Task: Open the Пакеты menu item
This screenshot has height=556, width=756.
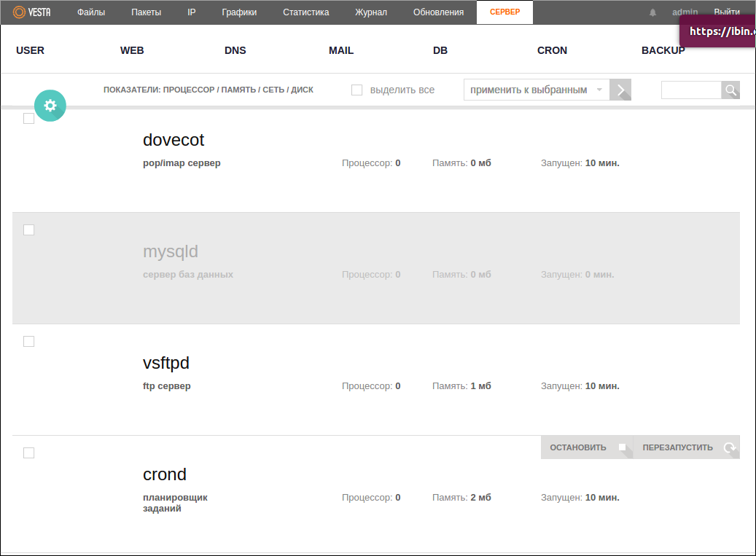Action: coord(146,12)
